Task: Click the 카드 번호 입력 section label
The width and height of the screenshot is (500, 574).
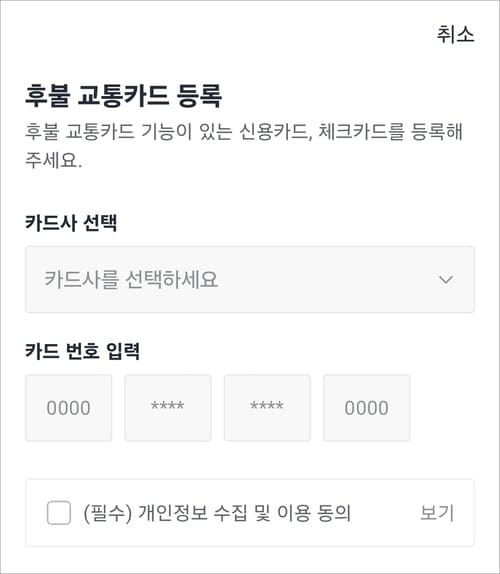Action: 82,351
